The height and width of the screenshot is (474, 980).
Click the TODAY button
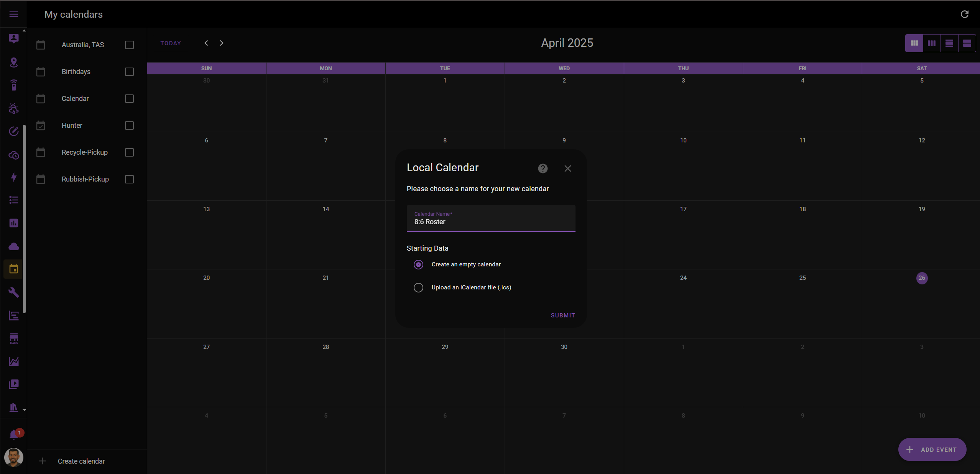pyautogui.click(x=171, y=43)
